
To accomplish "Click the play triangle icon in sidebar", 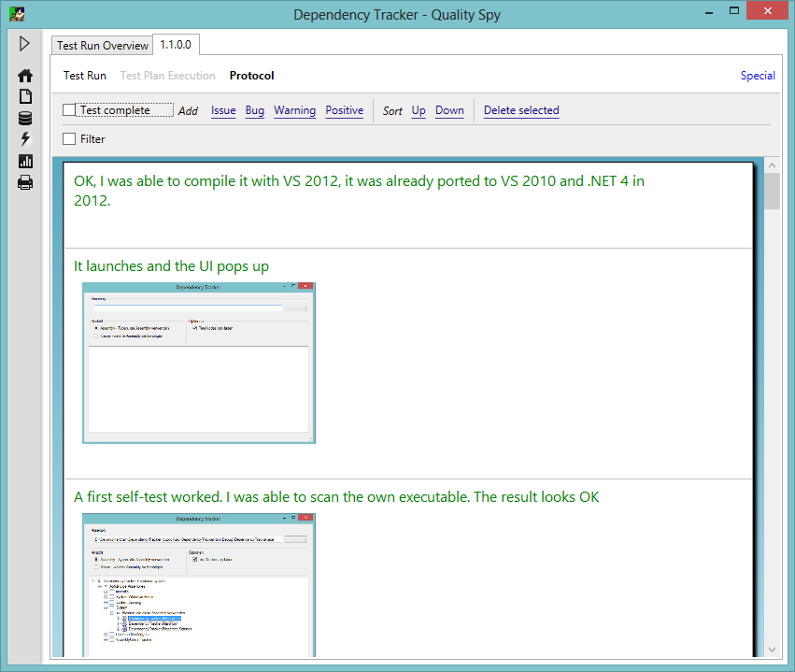I will (24, 44).
